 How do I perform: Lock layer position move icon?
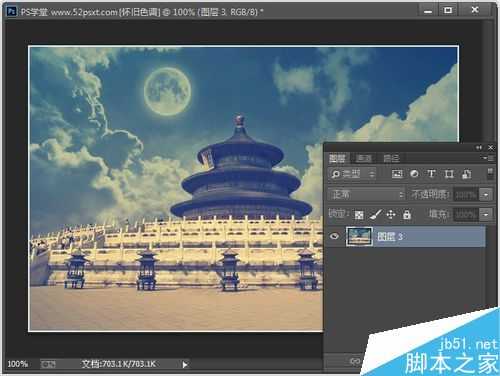point(391,214)
